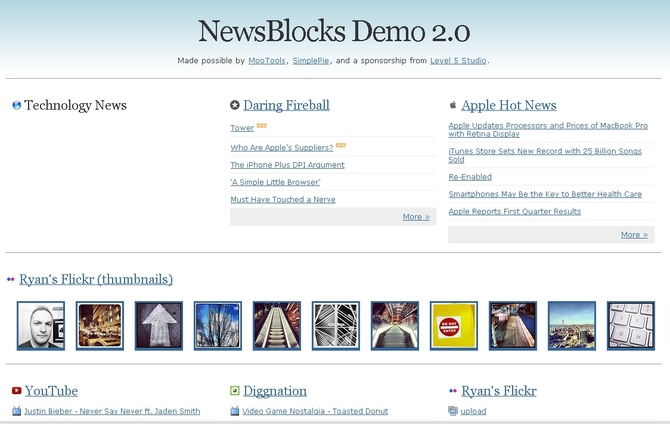This screenshot has height=424, width=670.
Task: Open the man's face portrait thumbnail
Action: (41, 326)
